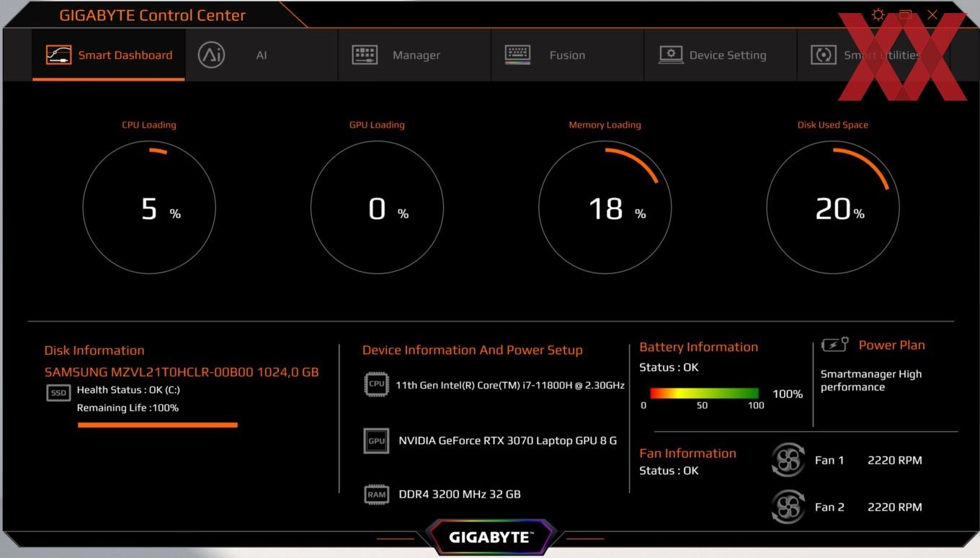Open settings via the gear icon
980x558 pixels.
coord(878,14)
